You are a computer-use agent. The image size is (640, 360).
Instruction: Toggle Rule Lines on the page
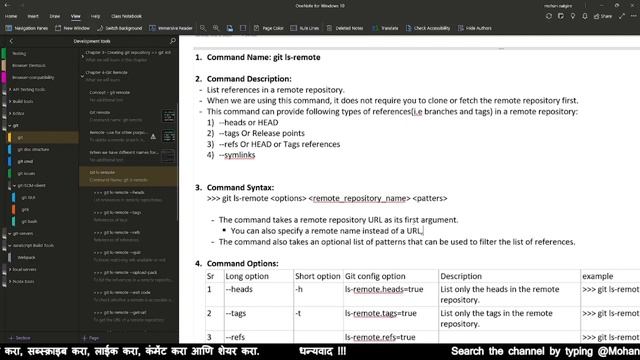[x=304, y=28]
